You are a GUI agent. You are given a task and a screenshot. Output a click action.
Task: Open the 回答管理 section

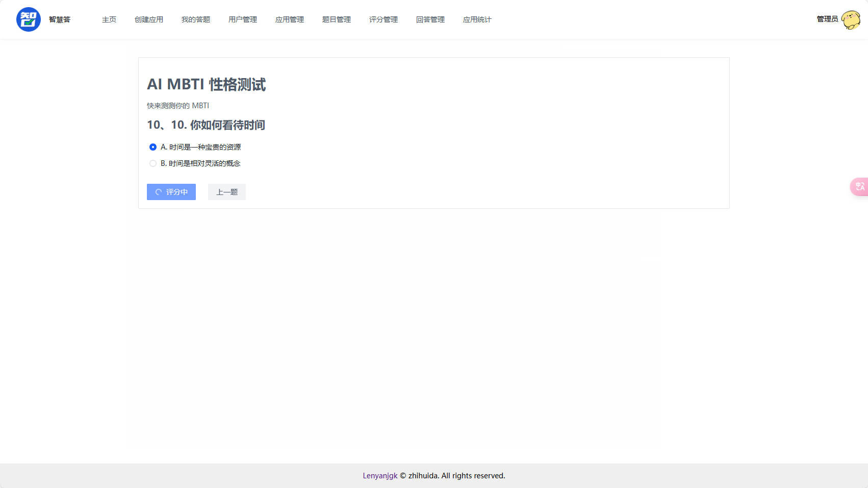[x=430, y=19]
